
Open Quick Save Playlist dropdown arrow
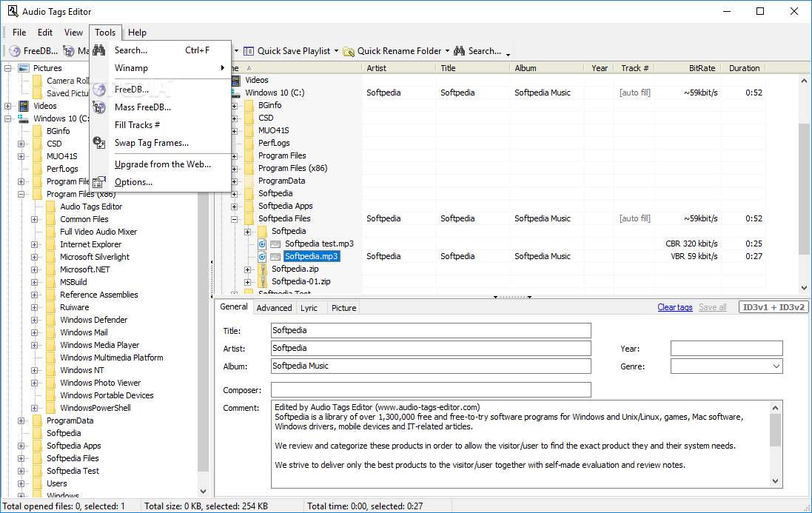pyautogui.click(x=336, y=51)
